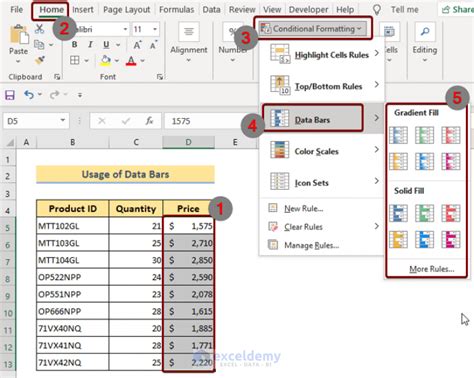Click the Fill Color bucket icon
Image resolution: width=474 pixels, height=378 pixels.
tap(106, 60)
